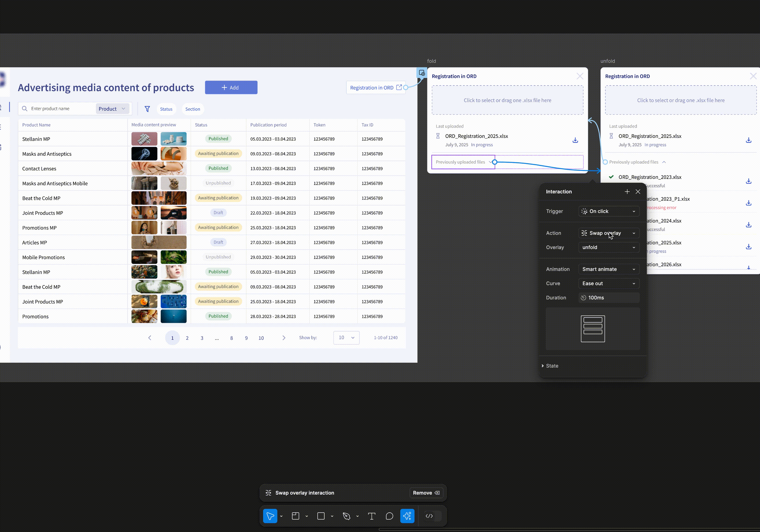Click Remove on swap overlay interaction
The height and width of the screenshot is (532, 760).
click(x=426, y=493)
